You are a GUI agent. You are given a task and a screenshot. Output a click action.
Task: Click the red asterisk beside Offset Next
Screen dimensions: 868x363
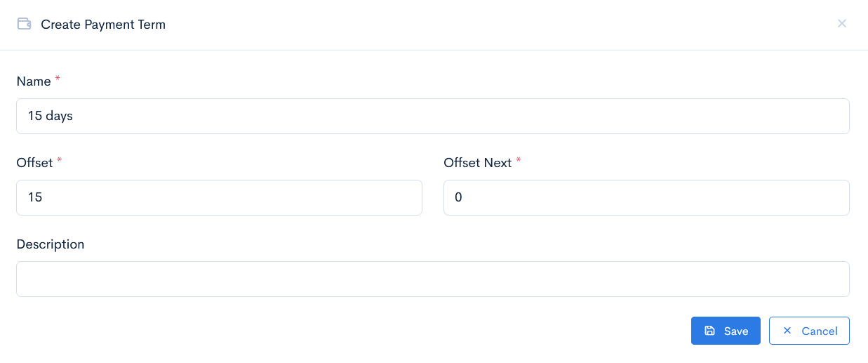point(519,161)
